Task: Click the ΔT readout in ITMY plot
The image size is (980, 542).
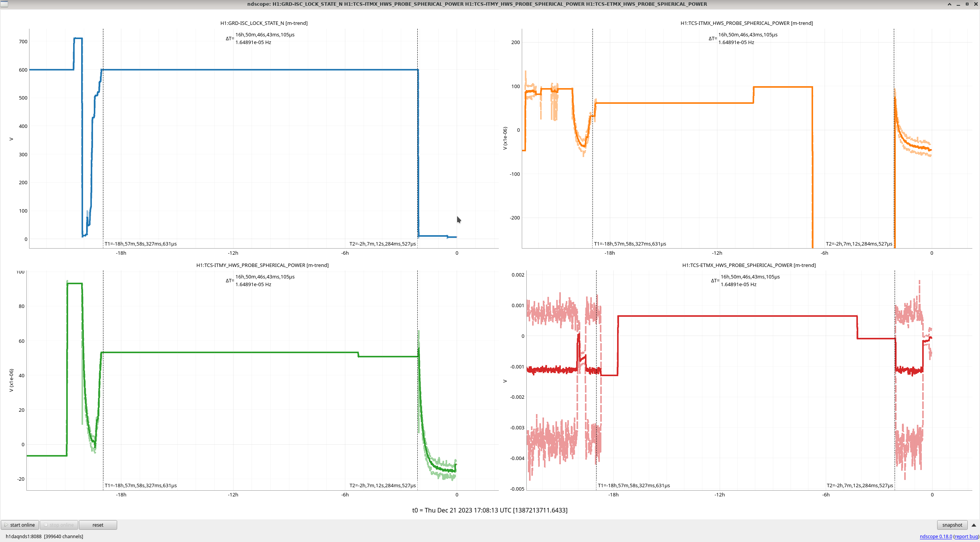Action: point(260,280)
